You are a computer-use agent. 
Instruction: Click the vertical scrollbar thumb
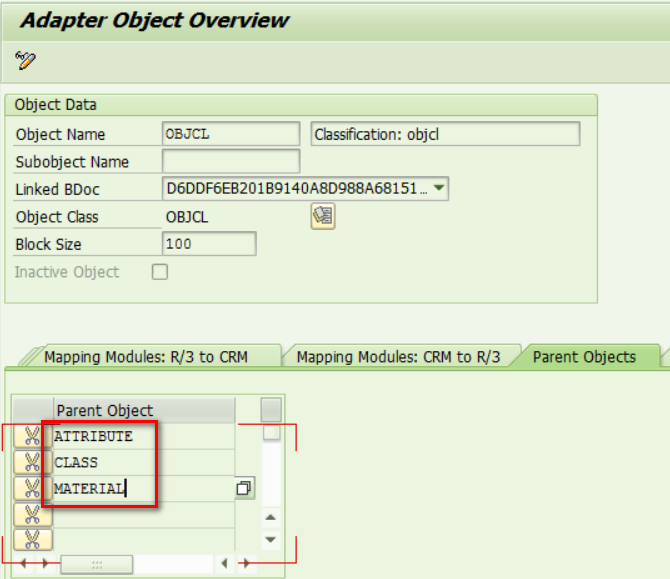[x=271, y=432]
